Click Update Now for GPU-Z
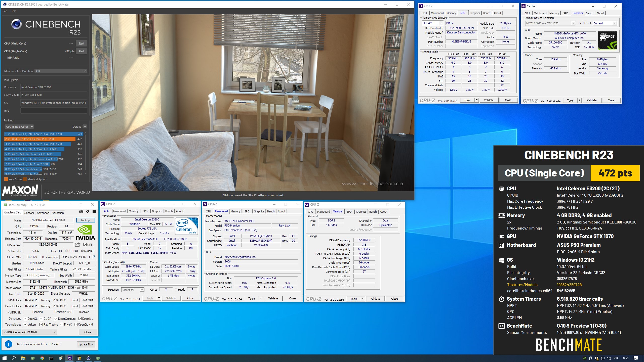This screenshot has width=644, height=362. [x=86, y=344]
